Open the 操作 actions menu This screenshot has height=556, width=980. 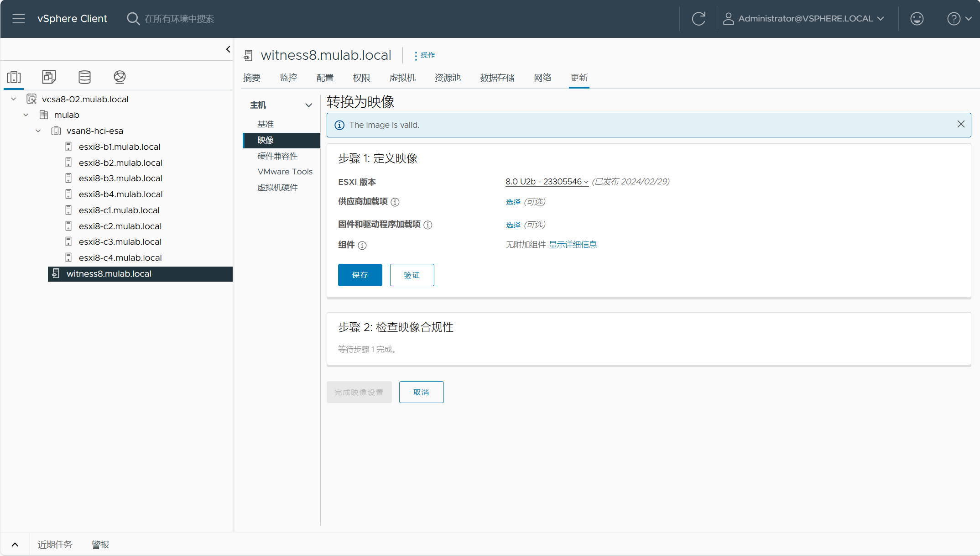point(424,55)
